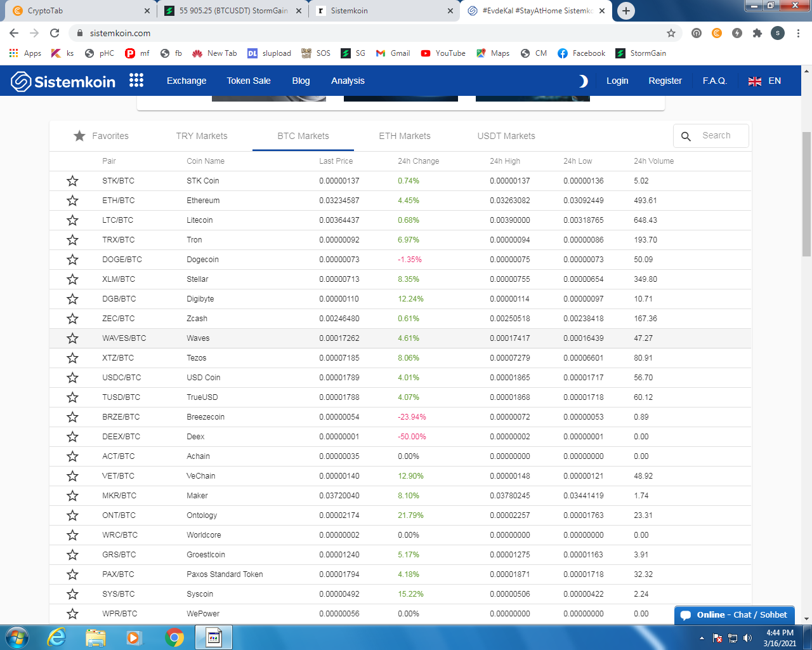The width and height of the screenshot is (812, 650).
Task: Reload the page
Action: [55, 33]
